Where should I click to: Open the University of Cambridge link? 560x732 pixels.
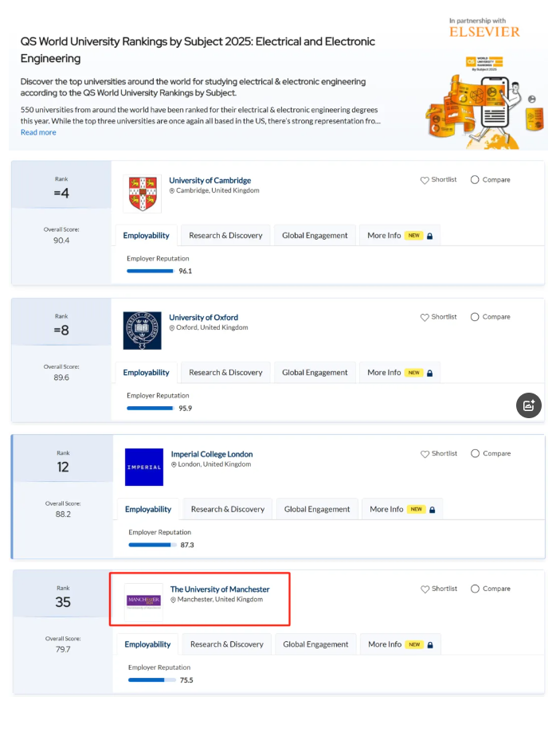210,181
